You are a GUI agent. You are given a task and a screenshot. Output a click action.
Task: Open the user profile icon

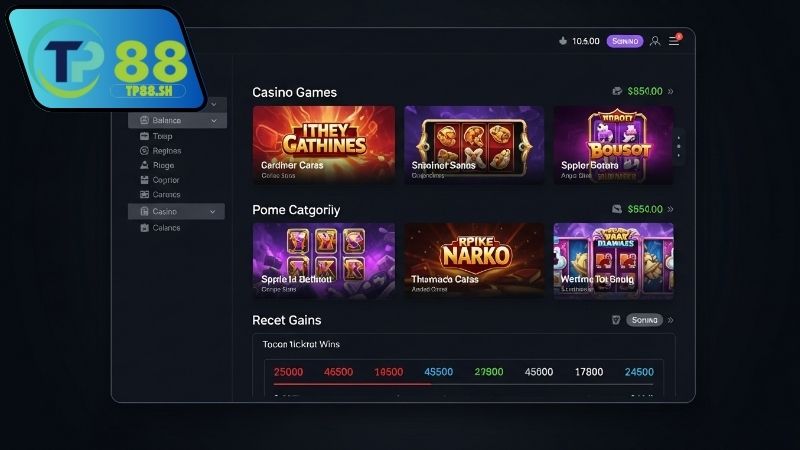tap(655, 41)
